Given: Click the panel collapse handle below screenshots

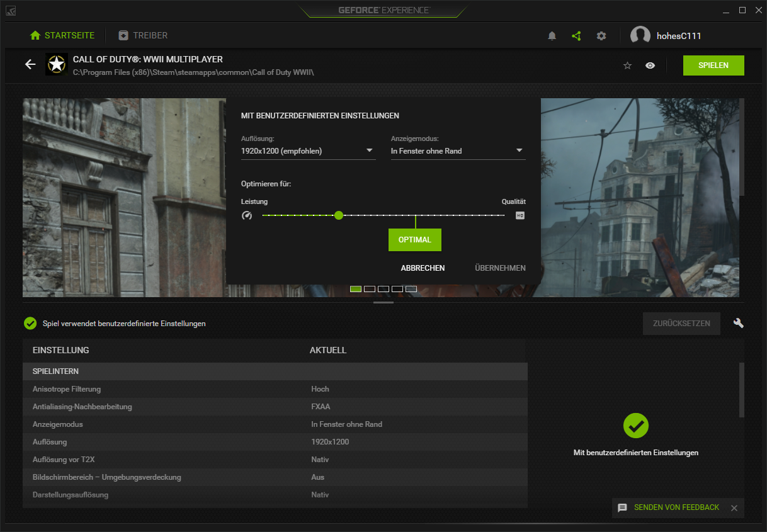Looking at the screenshot, I should (x=383, y=303).
